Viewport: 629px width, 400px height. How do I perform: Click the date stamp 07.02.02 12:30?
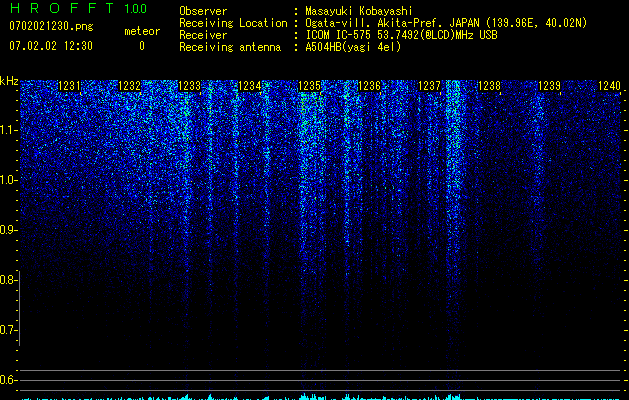tap(51, 46)
